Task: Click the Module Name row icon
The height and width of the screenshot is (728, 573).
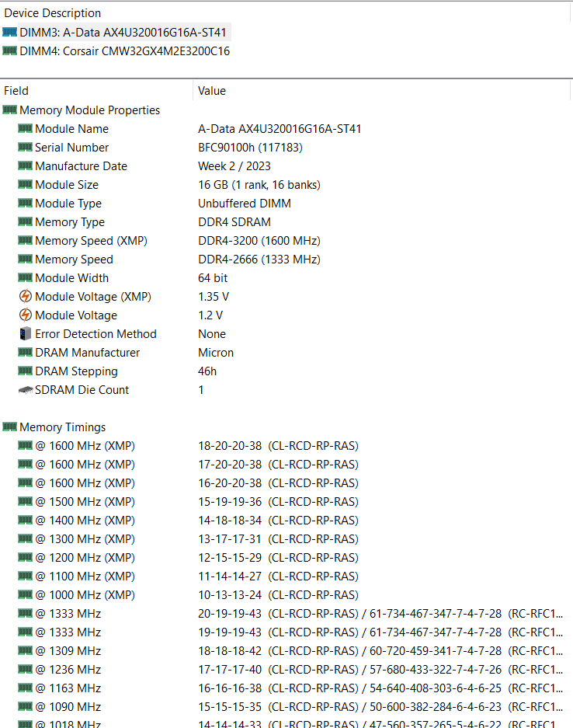Action: (25, 129)
